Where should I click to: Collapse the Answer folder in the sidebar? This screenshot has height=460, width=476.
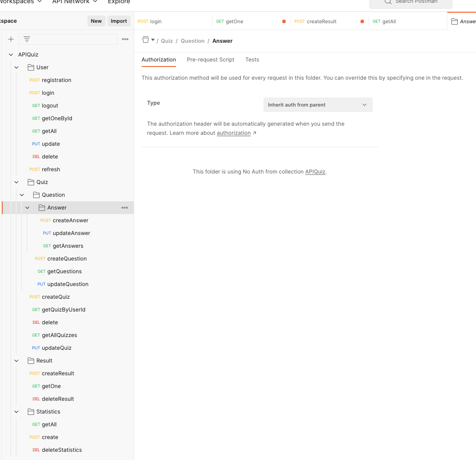[27, 207]
